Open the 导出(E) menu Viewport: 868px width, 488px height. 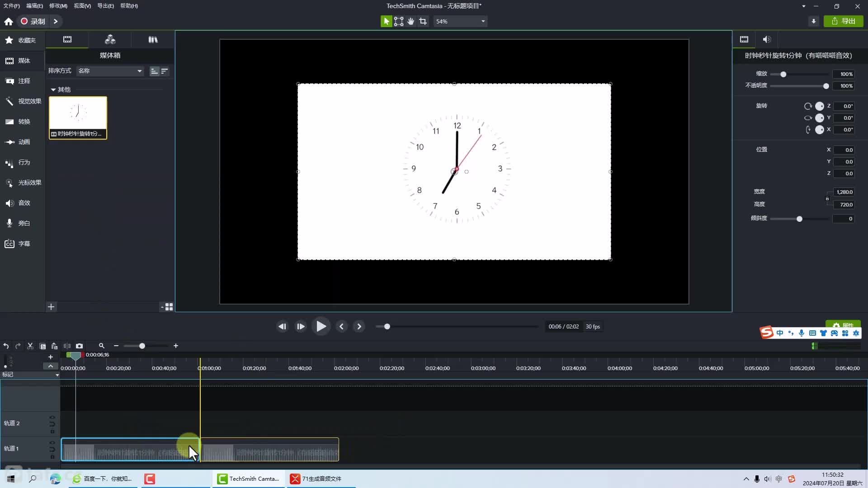click(105, 6)
